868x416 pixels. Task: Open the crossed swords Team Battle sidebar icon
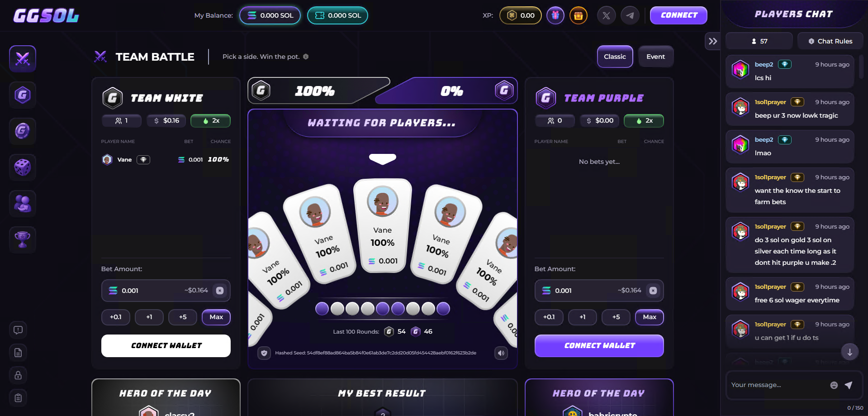23,59
